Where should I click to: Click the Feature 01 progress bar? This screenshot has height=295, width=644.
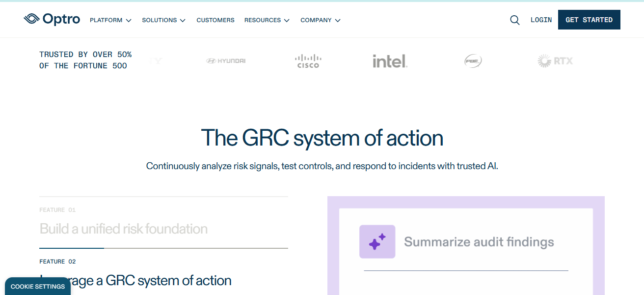(163, 248)
